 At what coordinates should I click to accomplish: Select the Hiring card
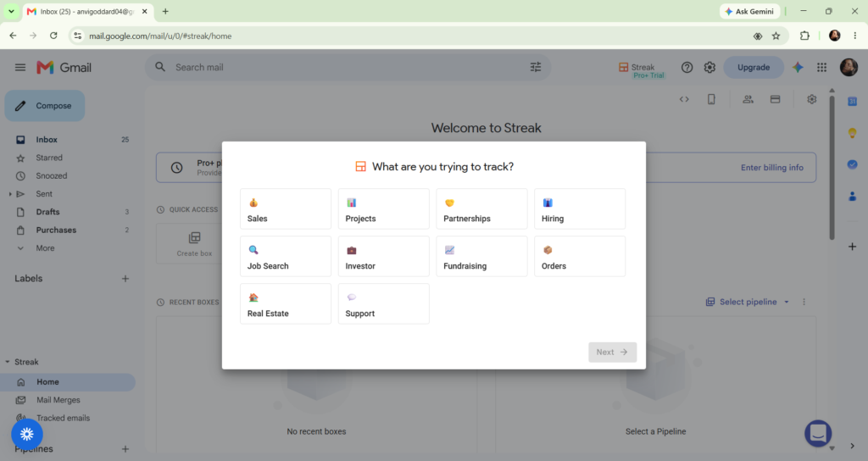580,208
